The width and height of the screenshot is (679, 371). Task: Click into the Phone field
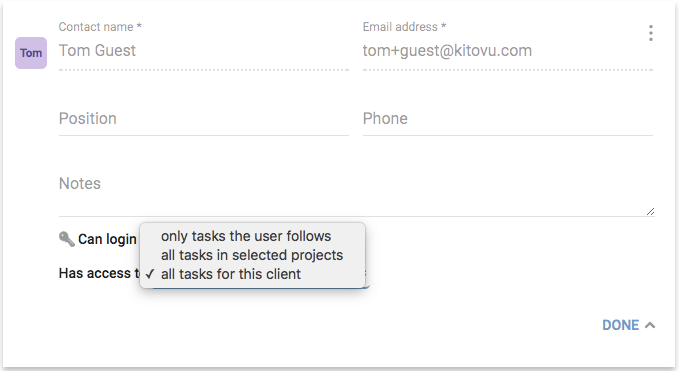coord(508,119)
